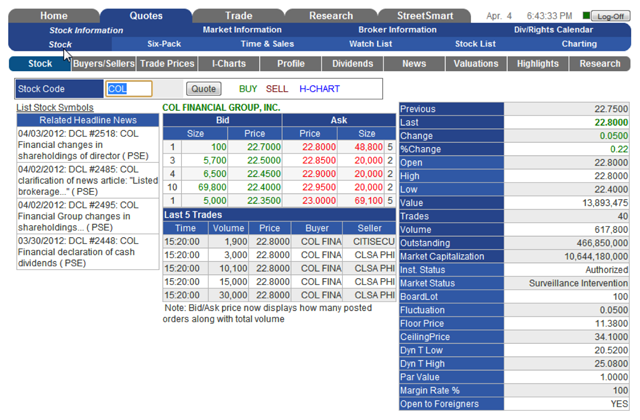Open the Watch List page
Screen dimensions: 640x420
pos(370,44)
